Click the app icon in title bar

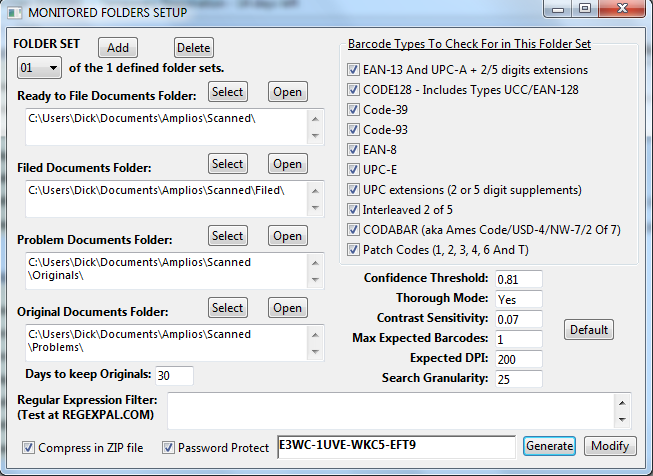12,11
